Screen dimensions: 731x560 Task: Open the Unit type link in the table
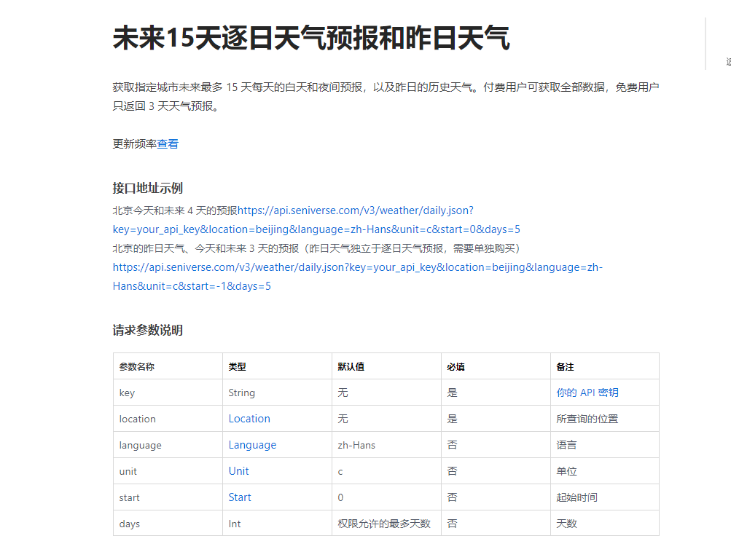pyautogui.click(x=238, y=470)
